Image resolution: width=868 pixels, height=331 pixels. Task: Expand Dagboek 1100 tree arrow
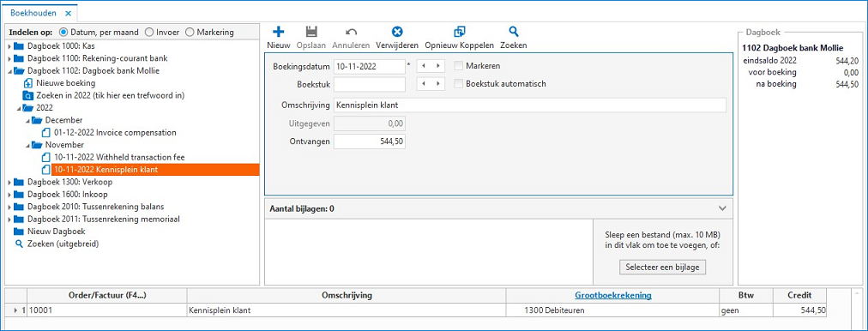pyautogui.click(x=9, y=58)
